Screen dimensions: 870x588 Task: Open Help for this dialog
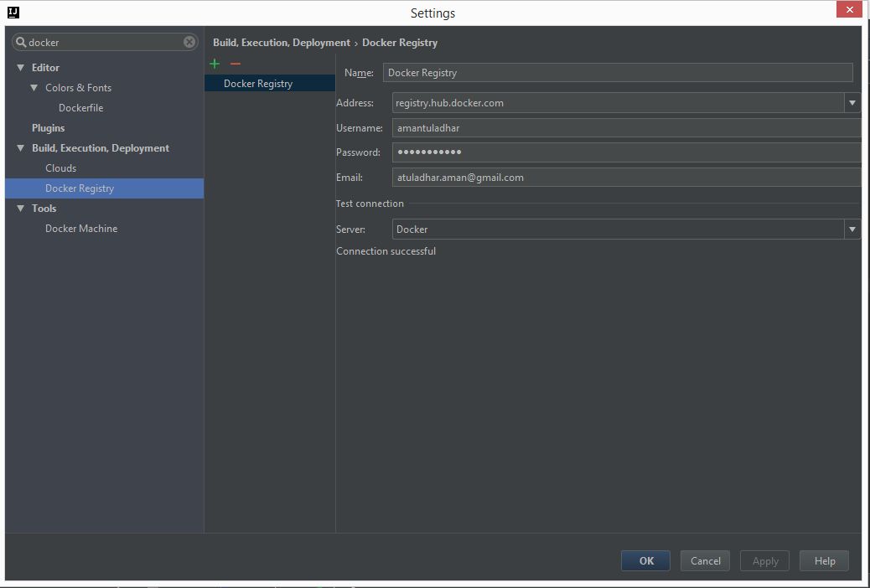click(825, 561)
